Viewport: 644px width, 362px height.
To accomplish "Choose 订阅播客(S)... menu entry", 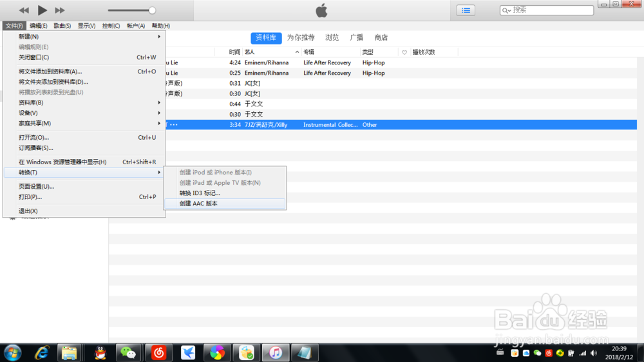I will click(x=84, y=148).
